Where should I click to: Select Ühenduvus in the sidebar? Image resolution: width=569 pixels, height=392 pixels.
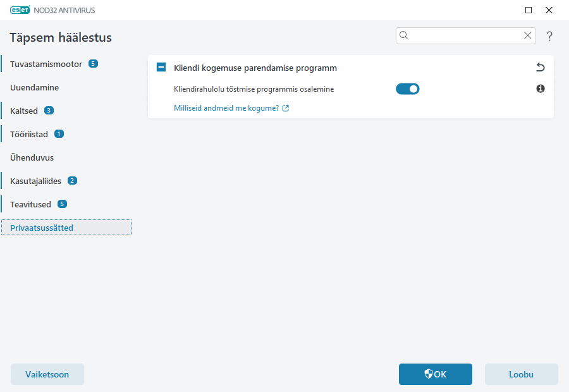pos(32,157)
